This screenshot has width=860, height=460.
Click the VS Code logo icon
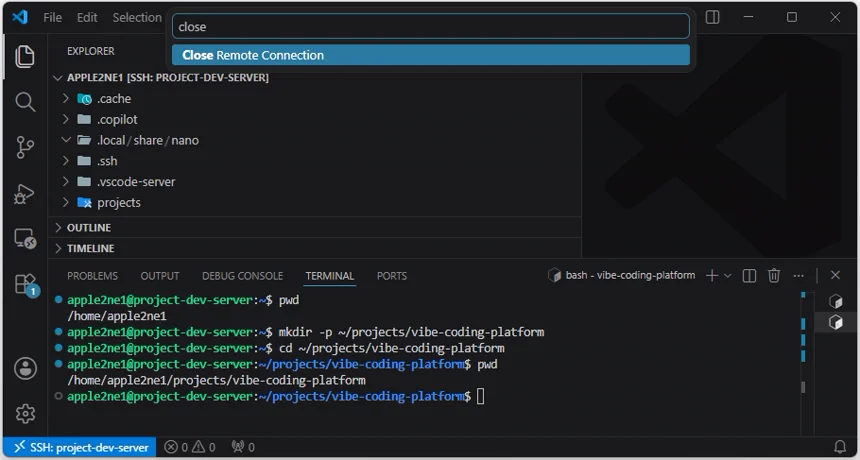[20, 17]
